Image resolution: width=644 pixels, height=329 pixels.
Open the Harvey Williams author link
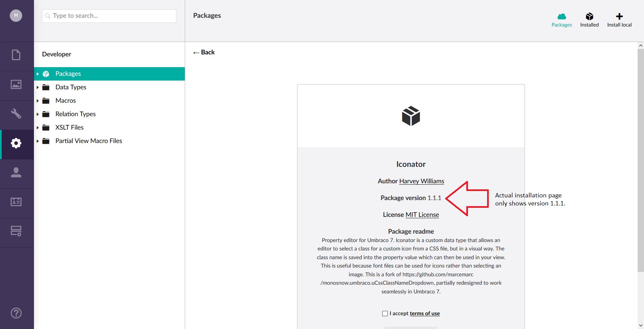(422, 181)
